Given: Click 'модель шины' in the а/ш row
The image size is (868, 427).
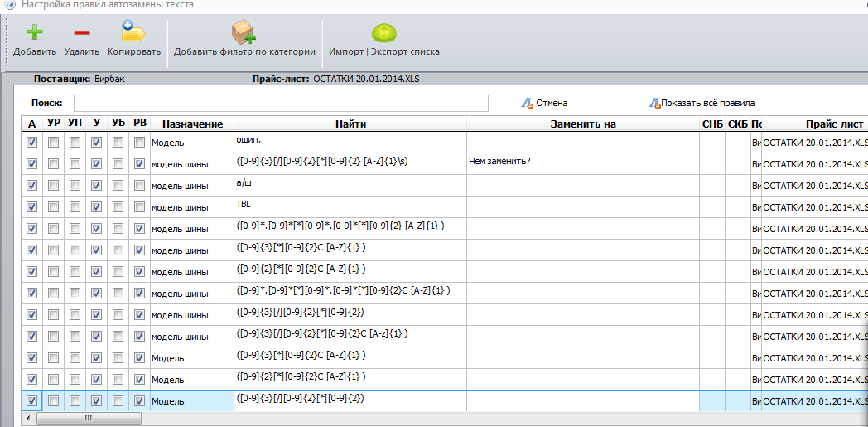Looking at the screenshot, I should click(x=192, y=186).
